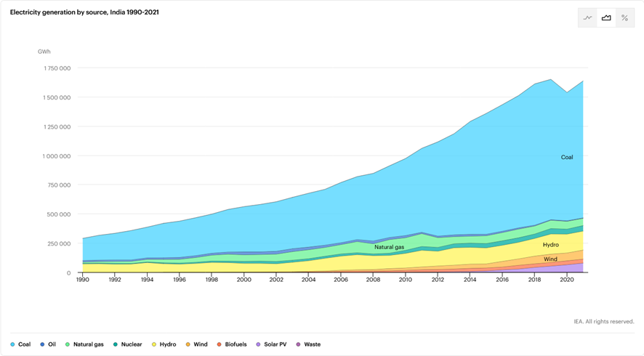Screen dimensions: 644x356
Task: Click the Wind label in orange area
Action: click(550, 259)
